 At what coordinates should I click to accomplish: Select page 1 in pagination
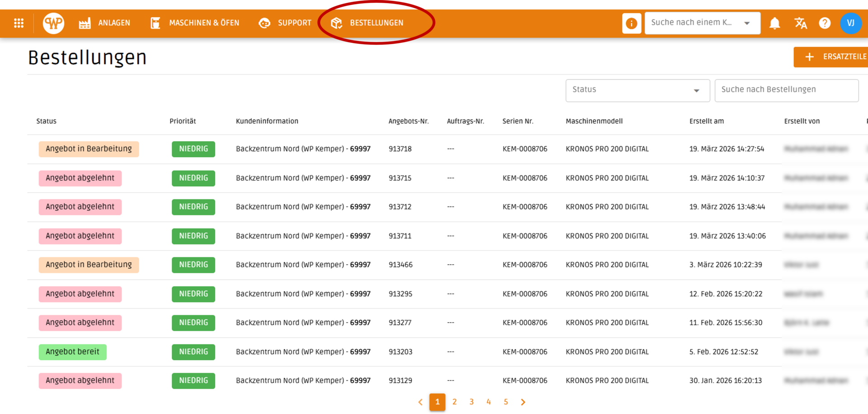point(437,402)
